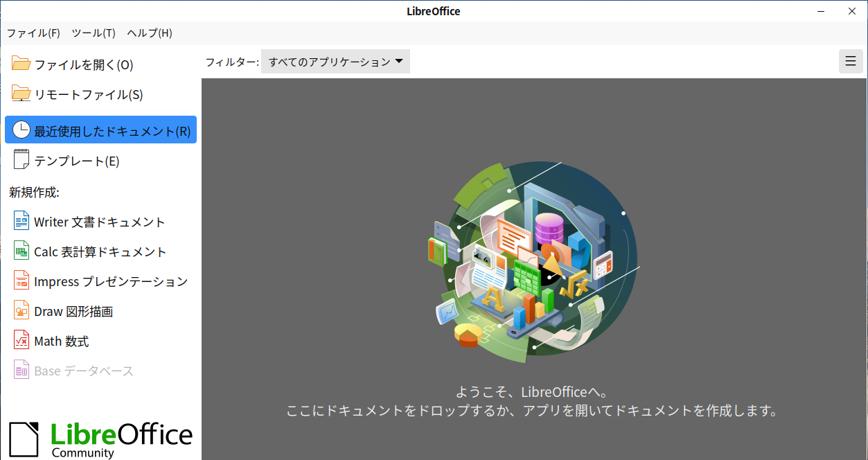Image resolution: width=868 pixels, height=460 pixels.
Task: Select the 最近使用したドキュメント(R) label
Action: (112, 132)
